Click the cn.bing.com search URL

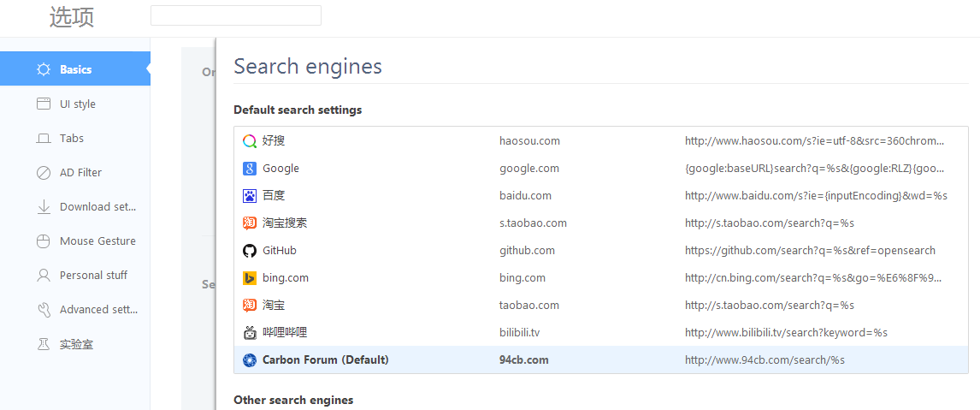[813, 278]
